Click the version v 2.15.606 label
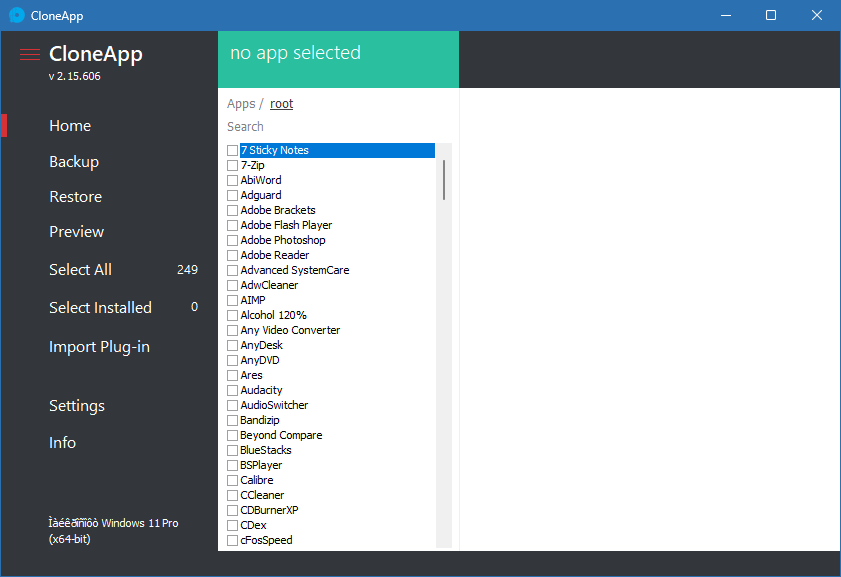Screen dimensions: 841x577 coord(75,76)
